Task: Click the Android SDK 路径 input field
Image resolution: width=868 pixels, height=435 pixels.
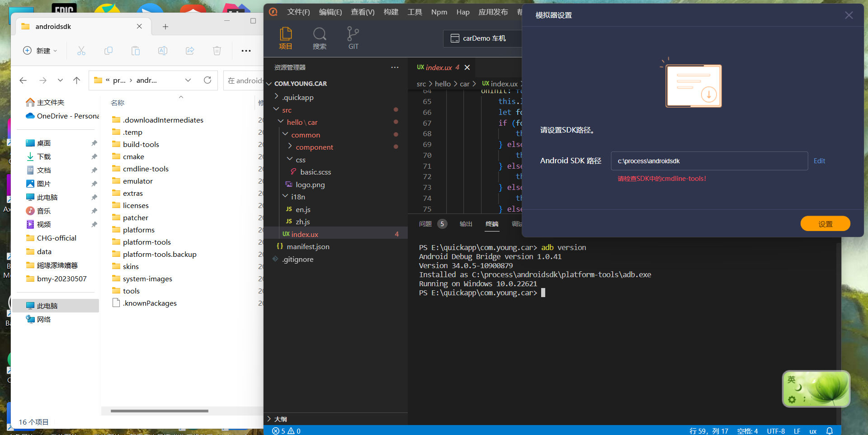Action: [709, 161]
